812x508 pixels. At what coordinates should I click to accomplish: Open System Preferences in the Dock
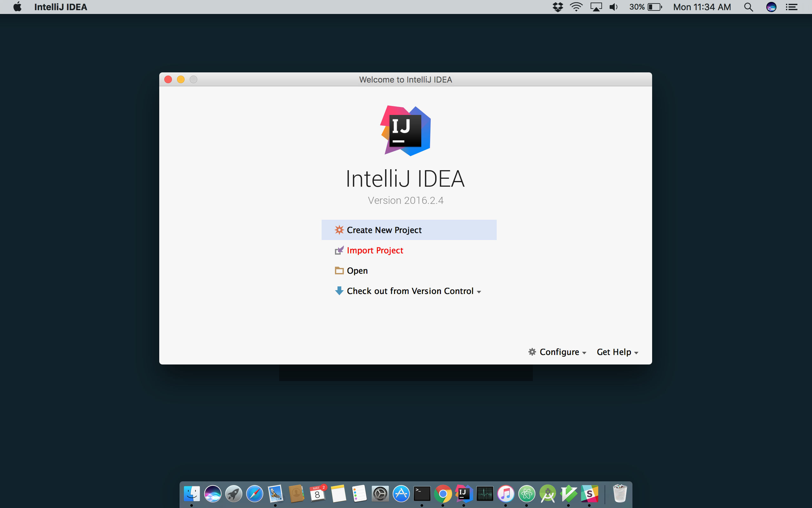point(380,493)
